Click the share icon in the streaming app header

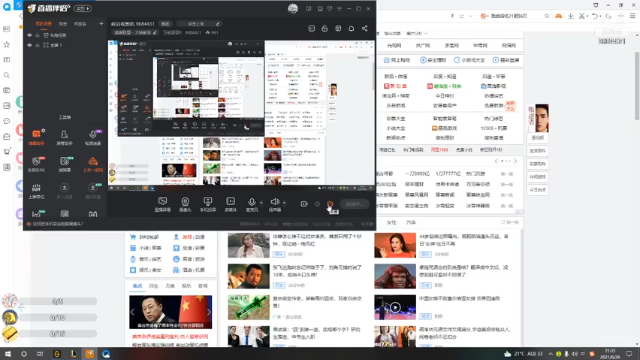pos(364,29)
